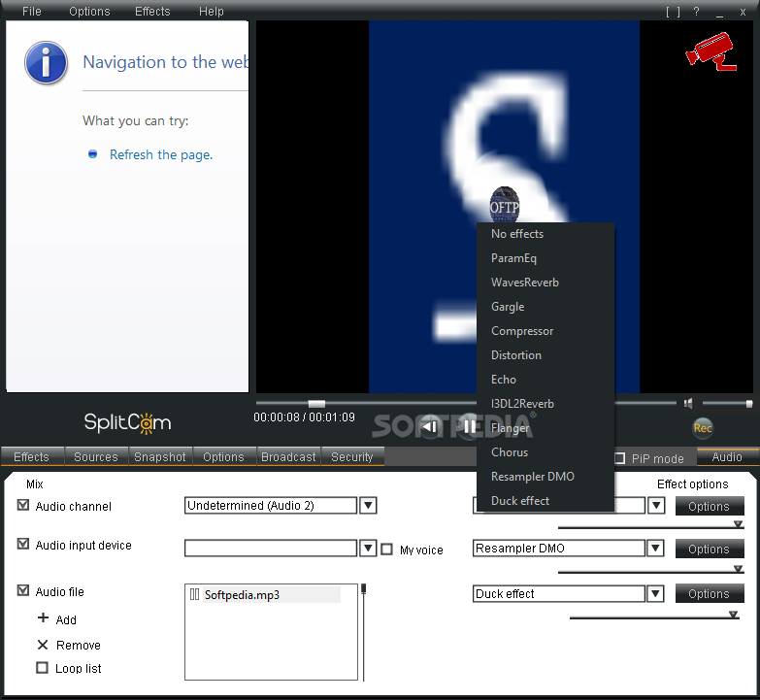760x700 pixels.
Task: Click the plus Add audio file icon
Action: [43, 617]
